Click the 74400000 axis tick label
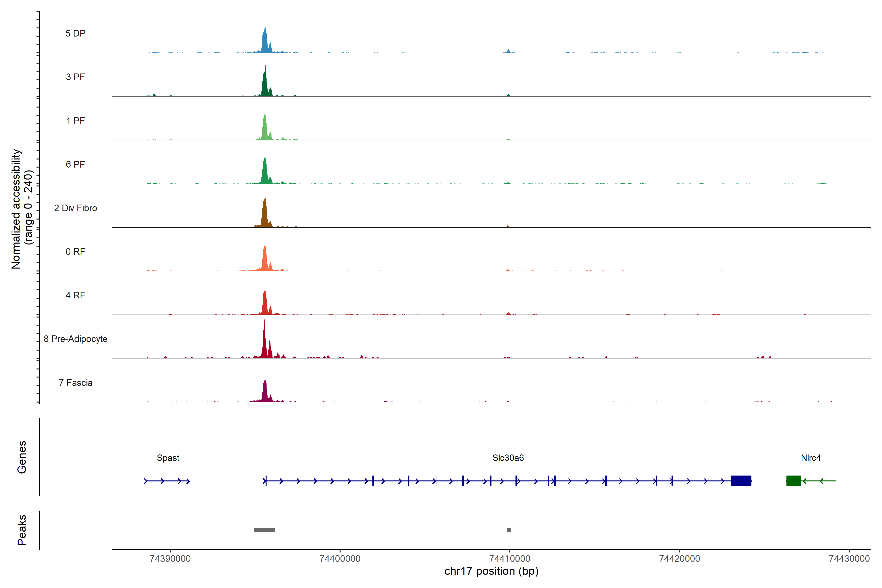 340,558
